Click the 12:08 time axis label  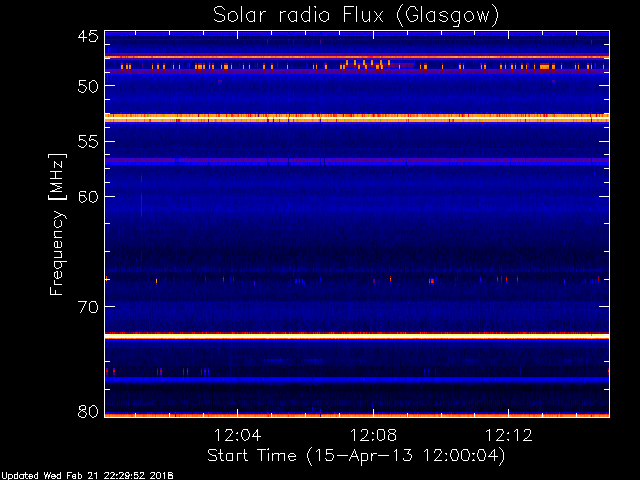tap(373, 435)
